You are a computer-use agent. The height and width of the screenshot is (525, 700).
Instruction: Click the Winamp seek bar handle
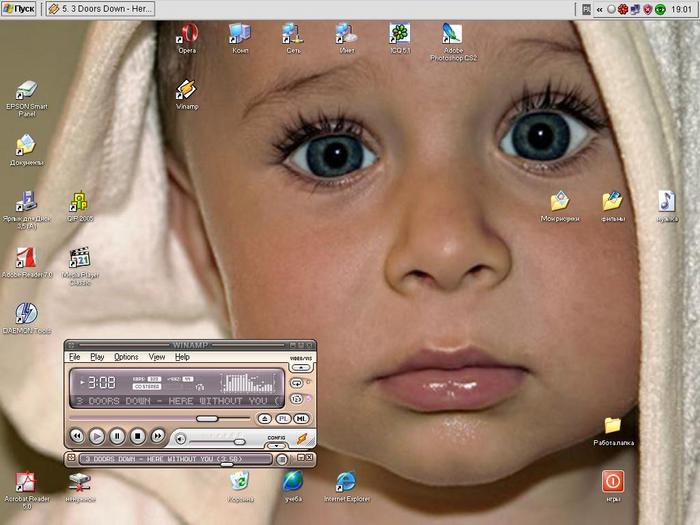pyautogui.click(x=207, y=418)
